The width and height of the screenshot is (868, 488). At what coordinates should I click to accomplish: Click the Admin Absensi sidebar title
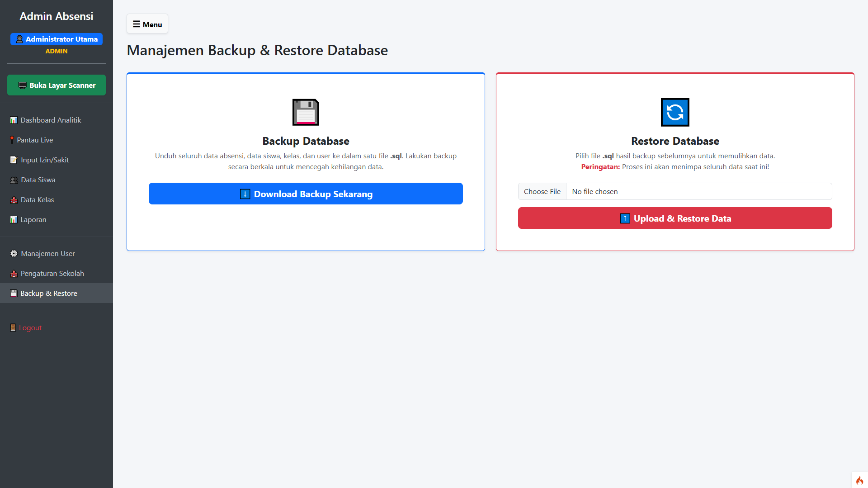coord(57,16)
